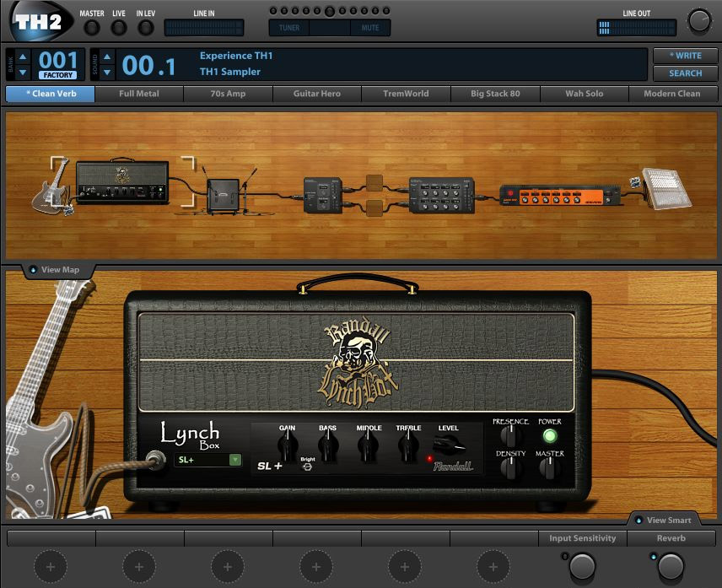The width and height of the screenshot is (722, 588).
Task: Select the amp head in the signal chain
Action: coord(122,182)
